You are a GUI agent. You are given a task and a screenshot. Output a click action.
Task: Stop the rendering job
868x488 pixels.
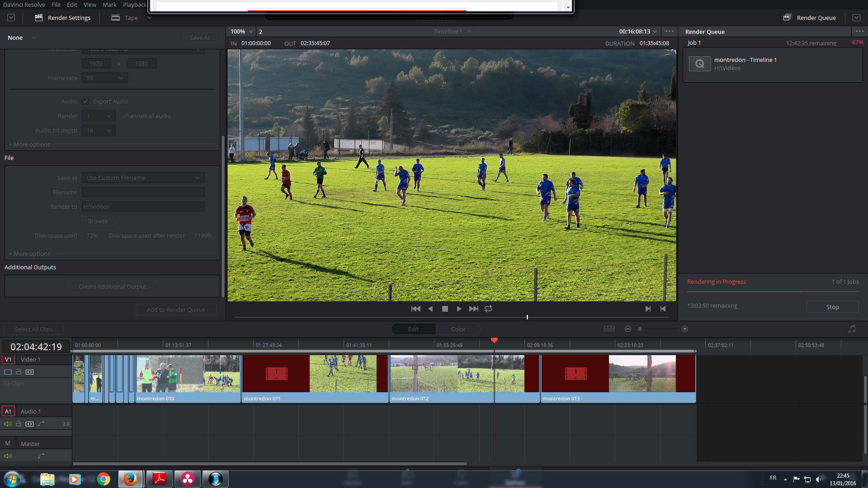(x=832, y=307)
